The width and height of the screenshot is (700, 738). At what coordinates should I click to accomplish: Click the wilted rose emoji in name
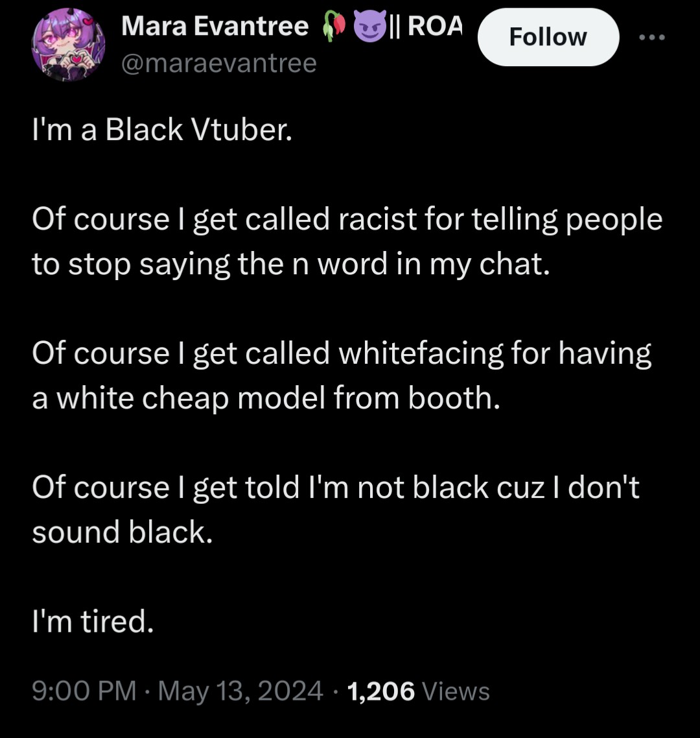[333, 27]
